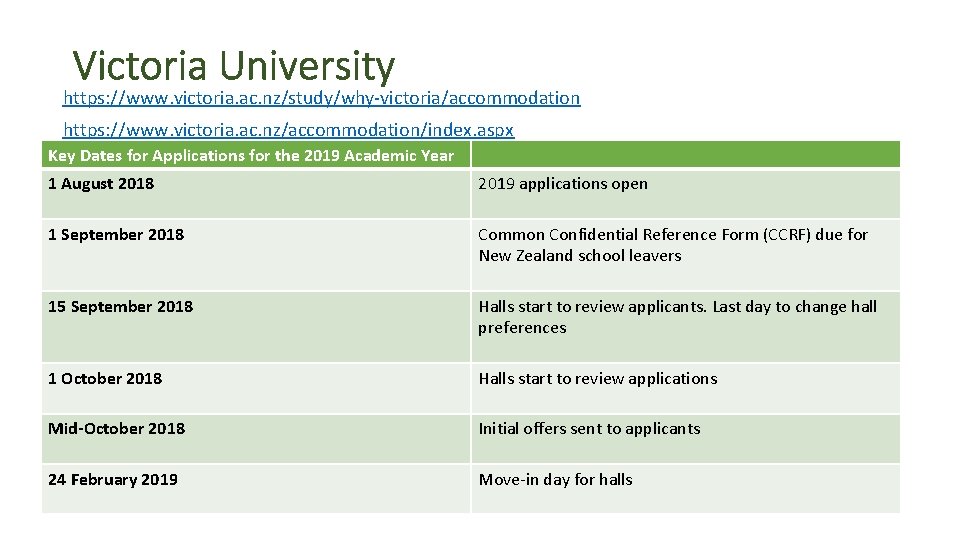Select the 'Victoria University' slide title
The height and width of the screenshot is (540, 960).
coord(234,66)
